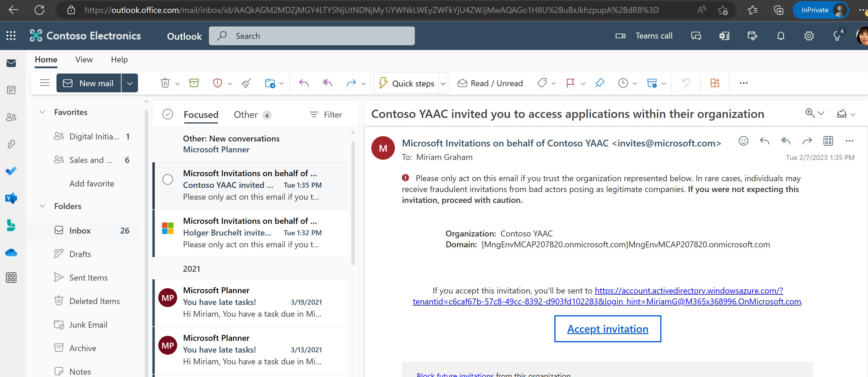Viewport: 868px width, 377px height.
Task: Flag the message with the ribbon flag
Action: pyautogui.click(x=571, y=83)
